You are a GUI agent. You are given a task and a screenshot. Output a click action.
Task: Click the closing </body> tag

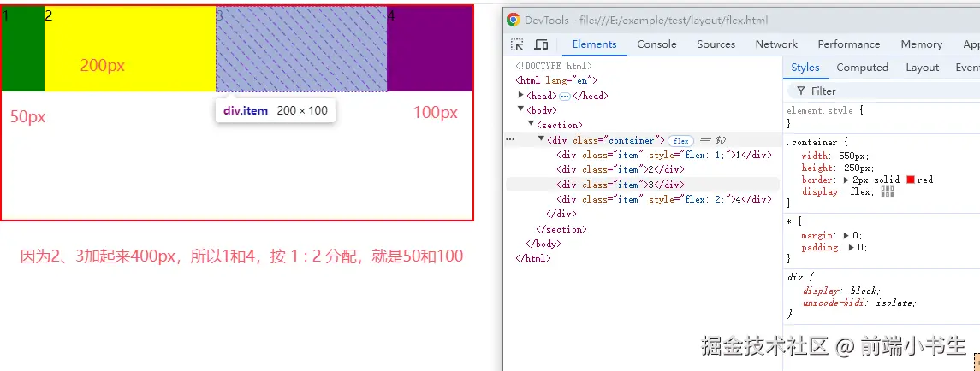coord(543,244)
